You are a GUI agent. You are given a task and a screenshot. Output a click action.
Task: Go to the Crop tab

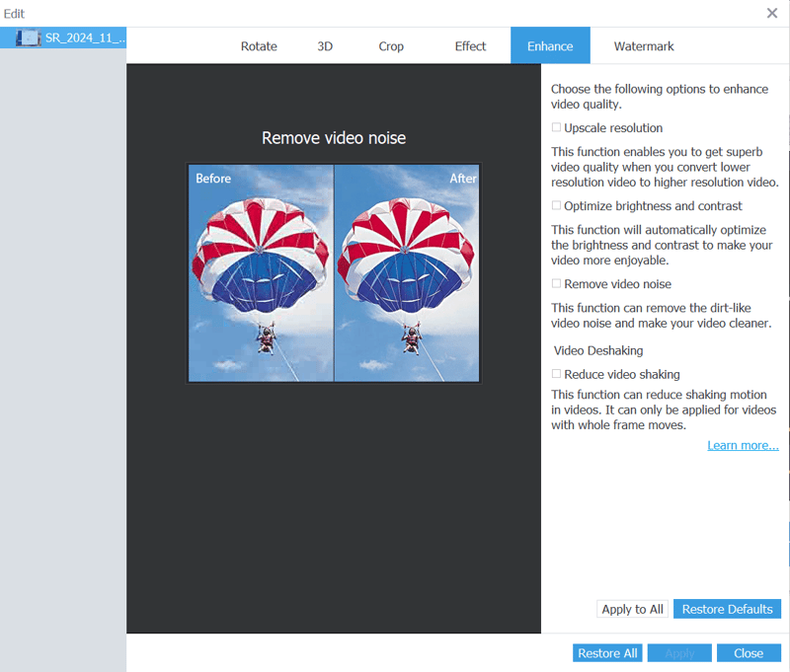[x=391, y=46]
